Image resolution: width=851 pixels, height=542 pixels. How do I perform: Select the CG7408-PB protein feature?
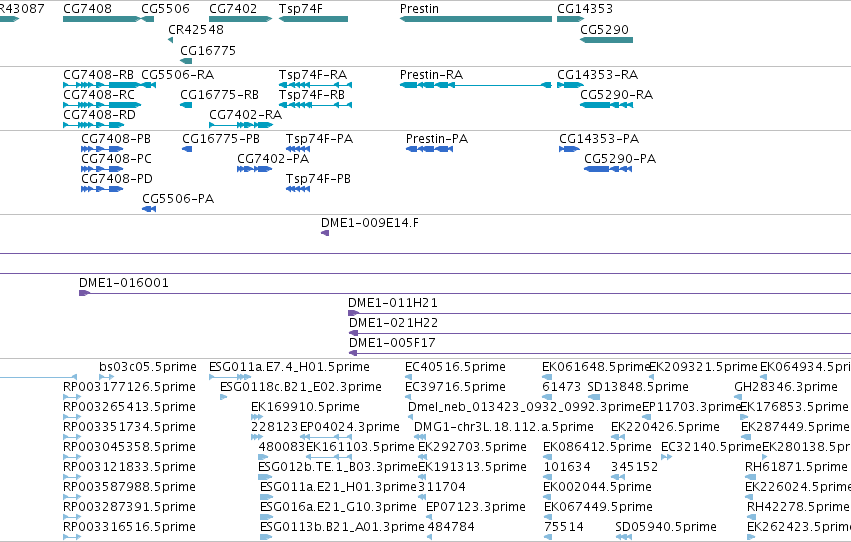[102, 149]
